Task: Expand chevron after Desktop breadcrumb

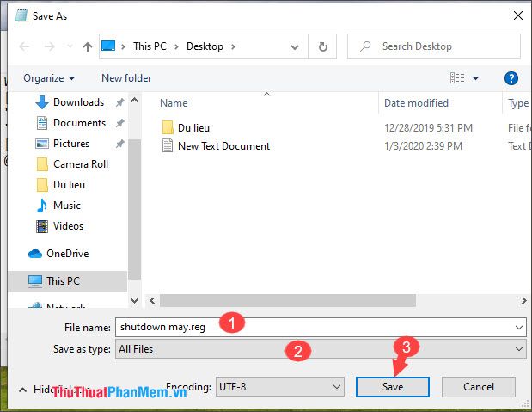Action: [233, 46]
